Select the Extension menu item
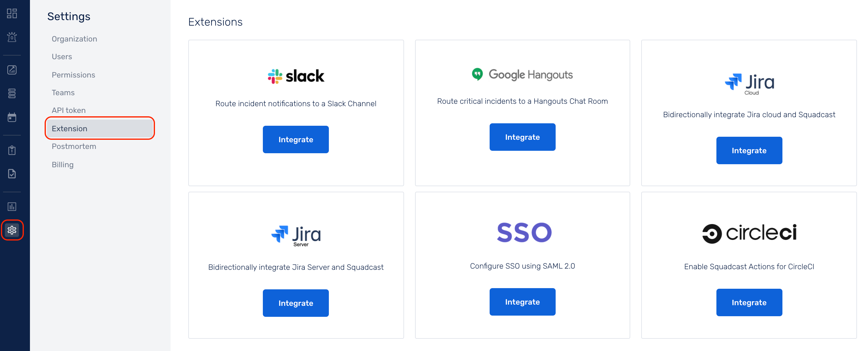868x351 pixels. (100, 128)
